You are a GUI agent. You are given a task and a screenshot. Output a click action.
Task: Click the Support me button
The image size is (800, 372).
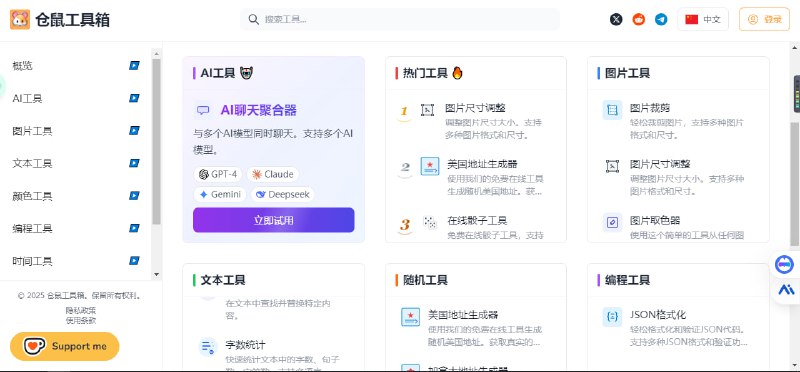coord(65,346)
